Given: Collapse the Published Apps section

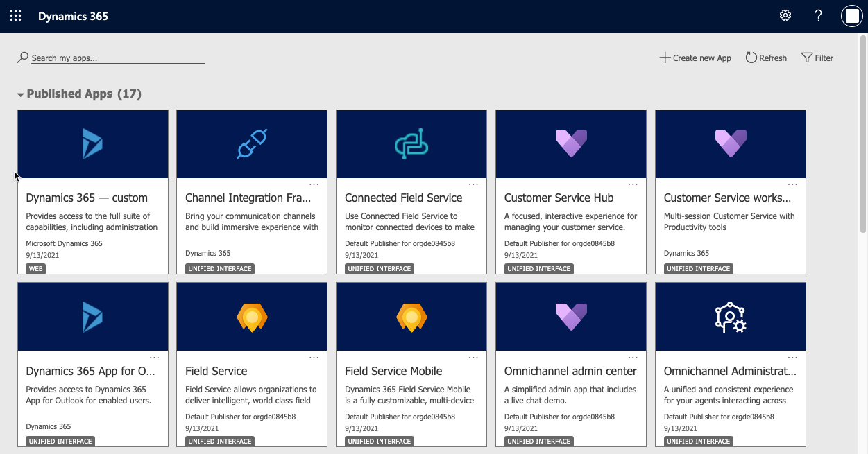Looking at the screenshot, I should click(x=21, y=94).
